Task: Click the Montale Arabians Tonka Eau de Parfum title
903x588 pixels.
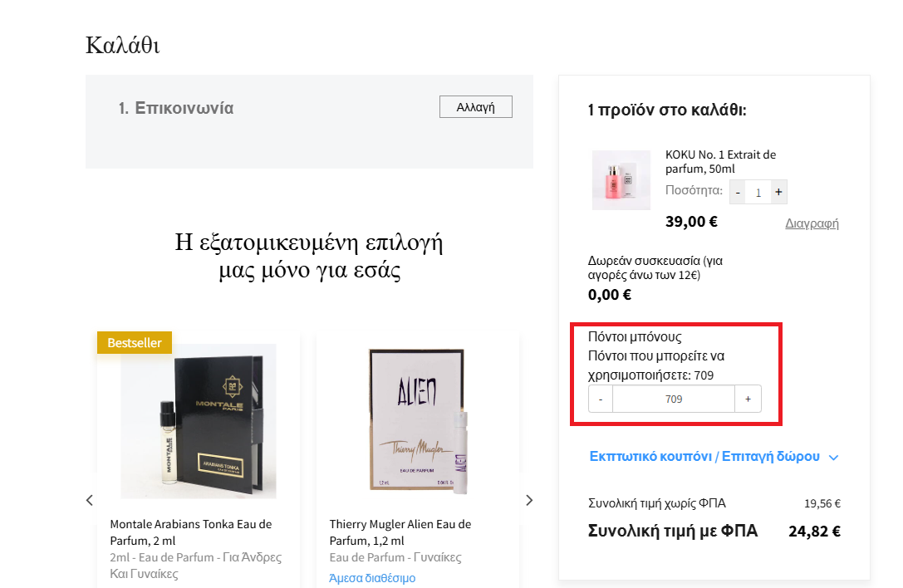Action: click(x=190, y=532)
